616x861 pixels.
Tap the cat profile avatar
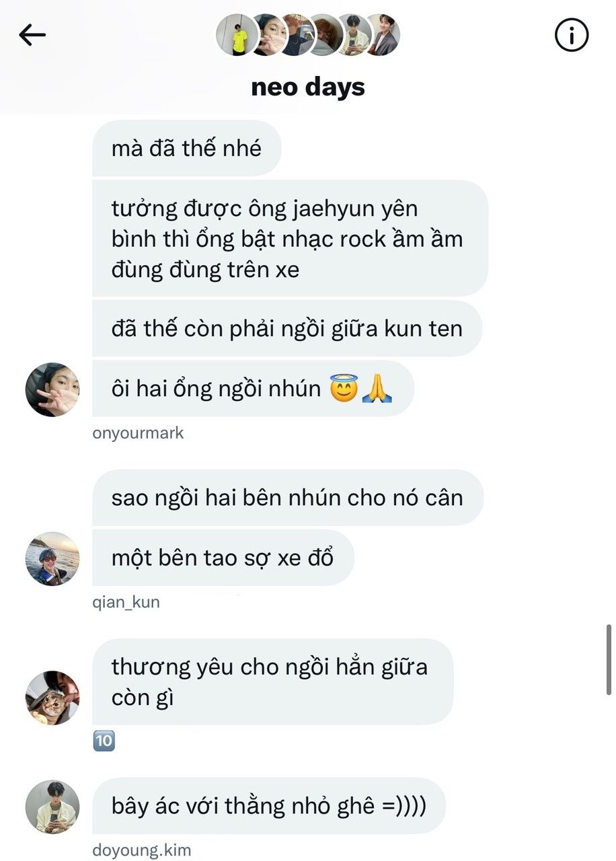(x=52, y=698)
